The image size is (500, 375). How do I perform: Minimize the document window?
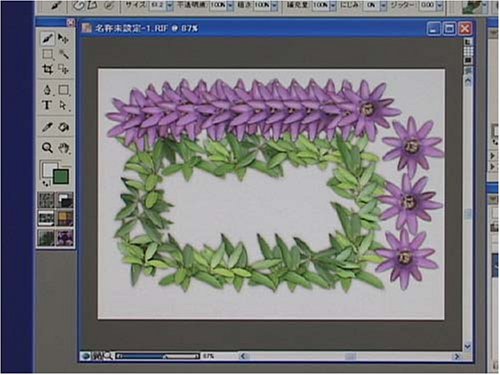coord(433,29)
